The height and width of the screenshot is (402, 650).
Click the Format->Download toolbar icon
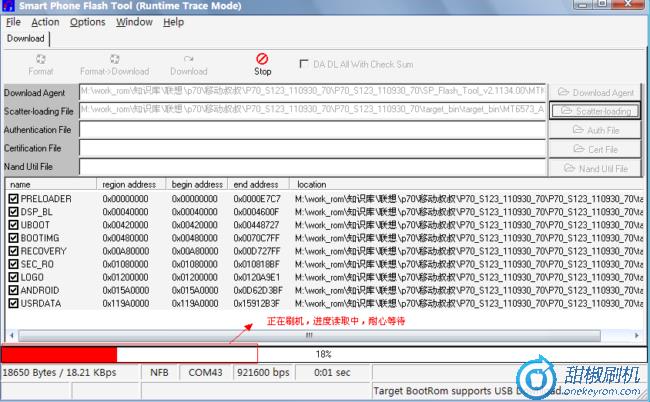tap(114, 60)
